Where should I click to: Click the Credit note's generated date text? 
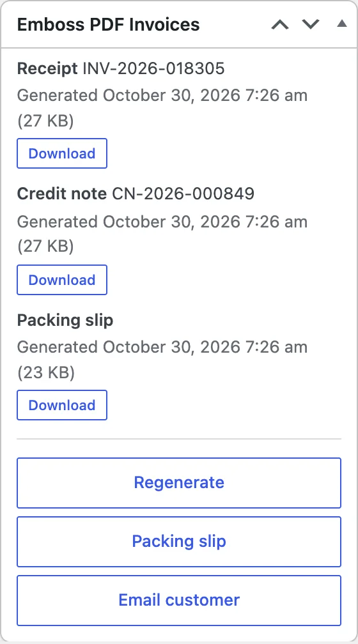(x=162, y=222)
